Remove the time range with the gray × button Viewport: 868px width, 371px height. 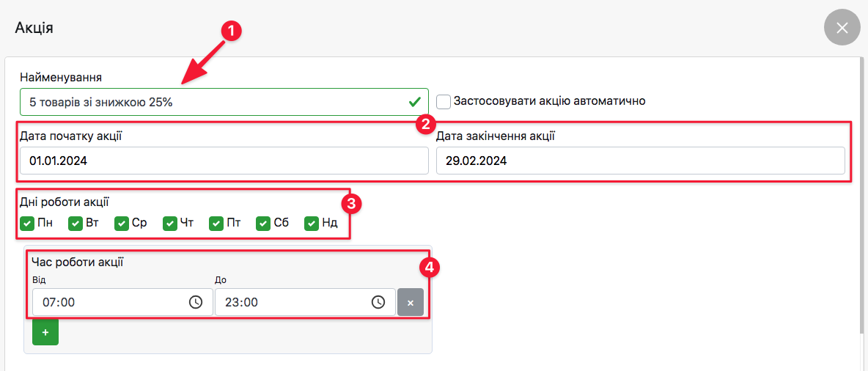tap(411, 302)
